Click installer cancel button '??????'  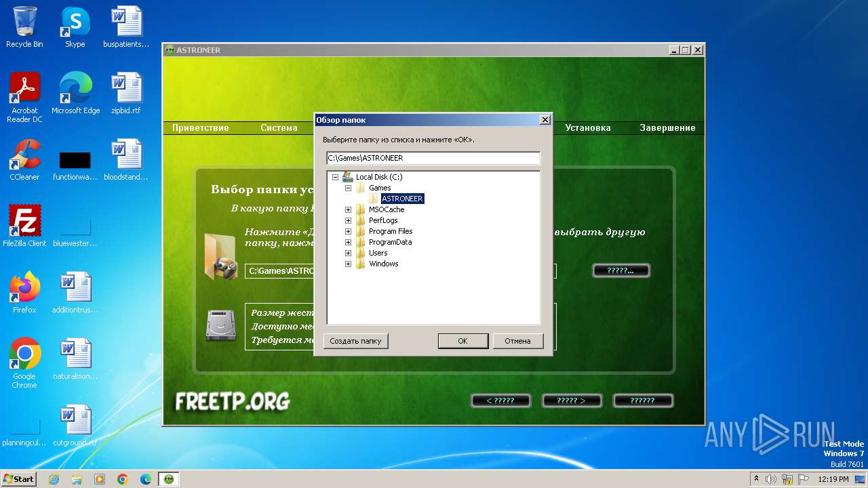coord(642,401)
